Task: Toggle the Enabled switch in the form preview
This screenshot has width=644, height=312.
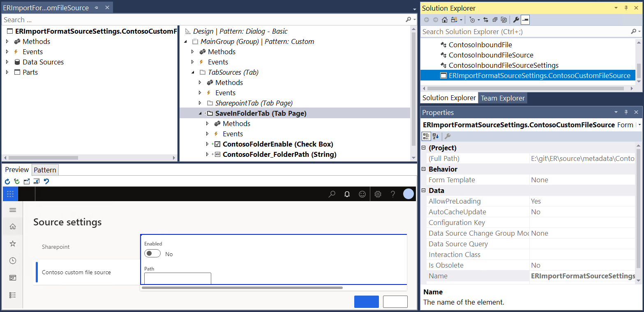Action: (x=152, y=253)
